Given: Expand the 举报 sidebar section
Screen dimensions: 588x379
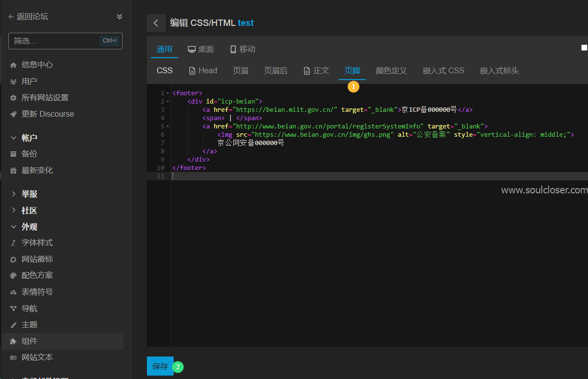Looking at the screenshot, I should [x=14, y=194].
